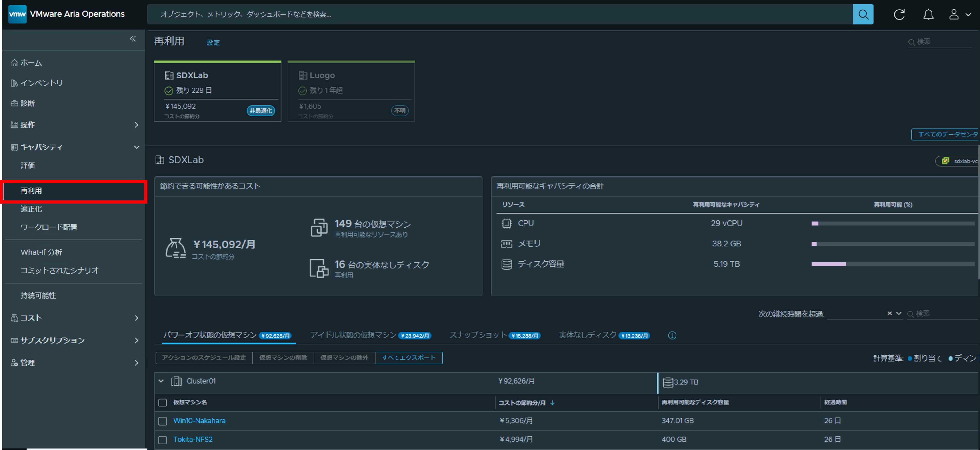Viewport: 980px width, 450px height.
Task: Check the Win10-Nakahara row checkbox
Action: (162, 421)
